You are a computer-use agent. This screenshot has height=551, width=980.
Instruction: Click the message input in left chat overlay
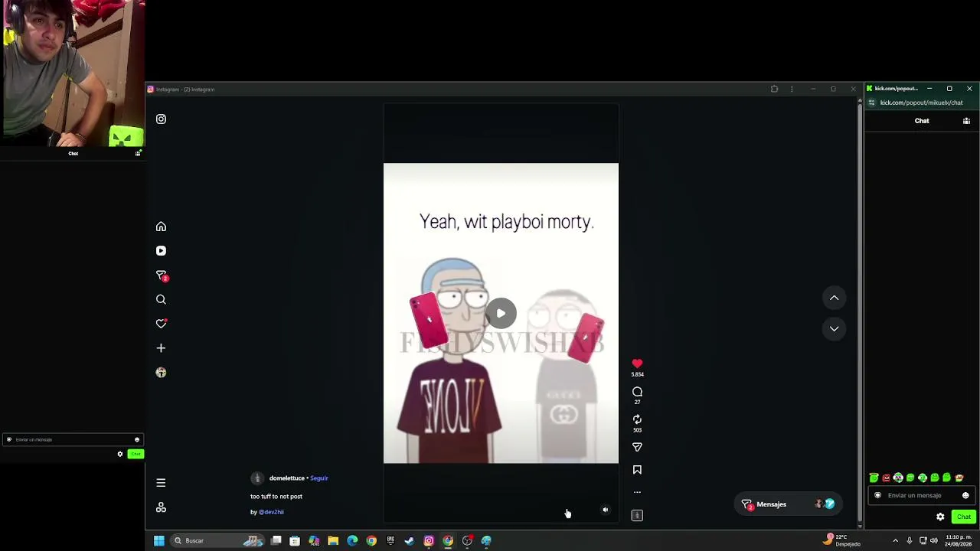tap(73, 439)
